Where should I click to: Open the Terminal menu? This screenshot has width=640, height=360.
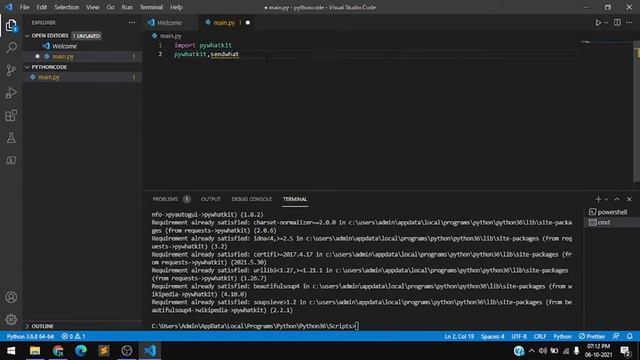coord(151,7)
